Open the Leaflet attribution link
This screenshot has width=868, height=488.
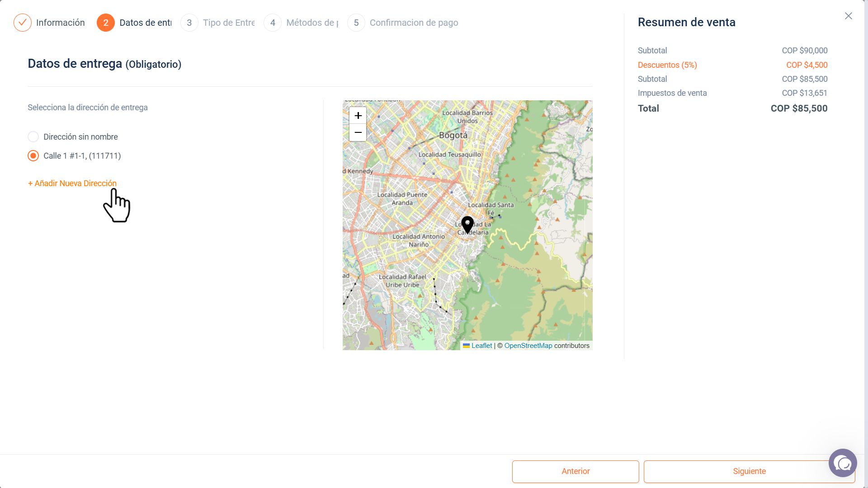[481, 346]
